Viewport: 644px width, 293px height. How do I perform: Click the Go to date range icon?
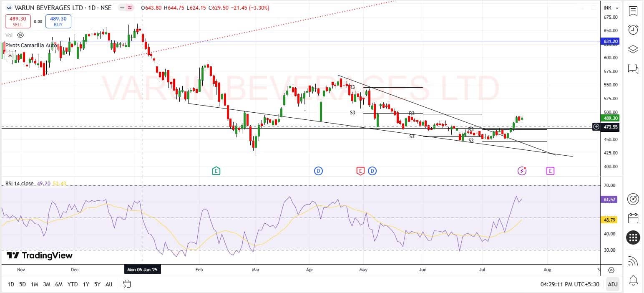point(127,284)
